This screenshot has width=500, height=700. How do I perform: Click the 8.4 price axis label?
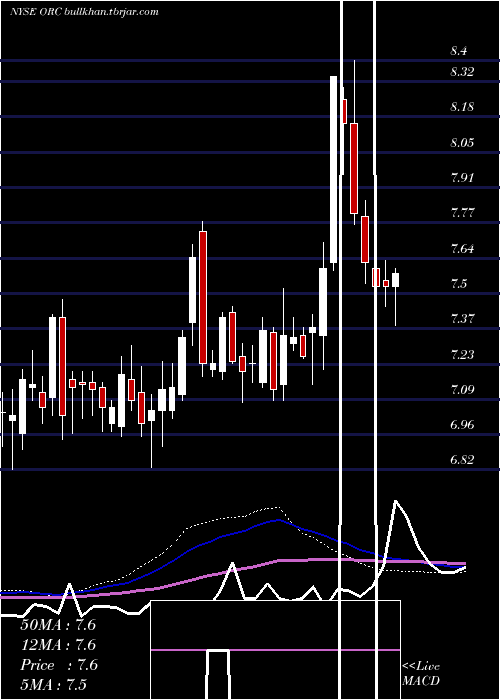pos(459,51)
